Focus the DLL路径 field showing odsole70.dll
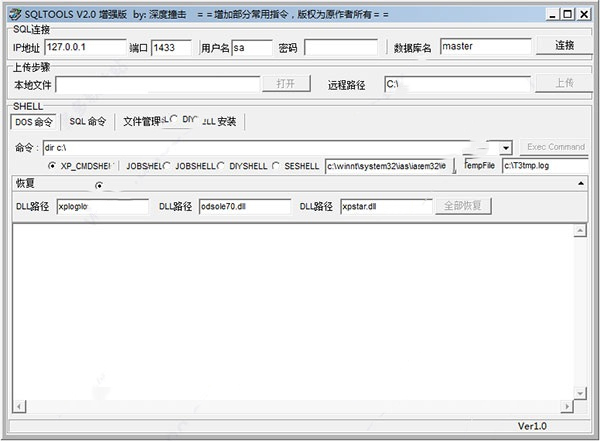This screenshot has width=600, height=441. (245, 206)
